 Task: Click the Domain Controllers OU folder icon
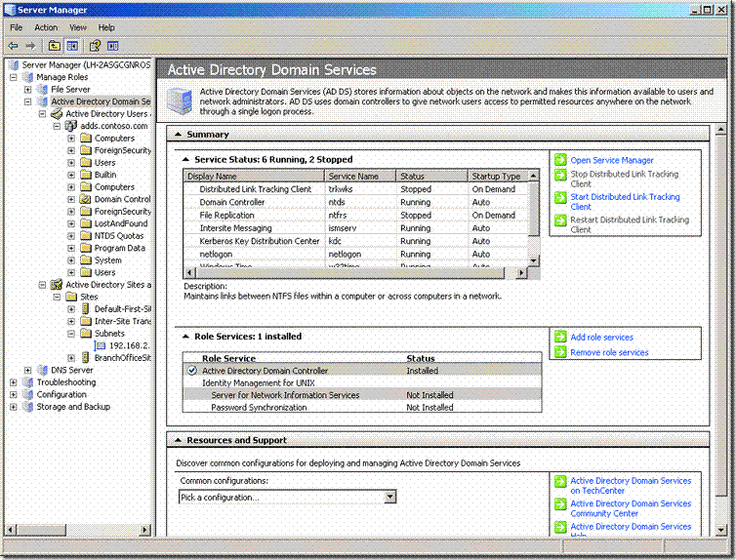[86, 199]
